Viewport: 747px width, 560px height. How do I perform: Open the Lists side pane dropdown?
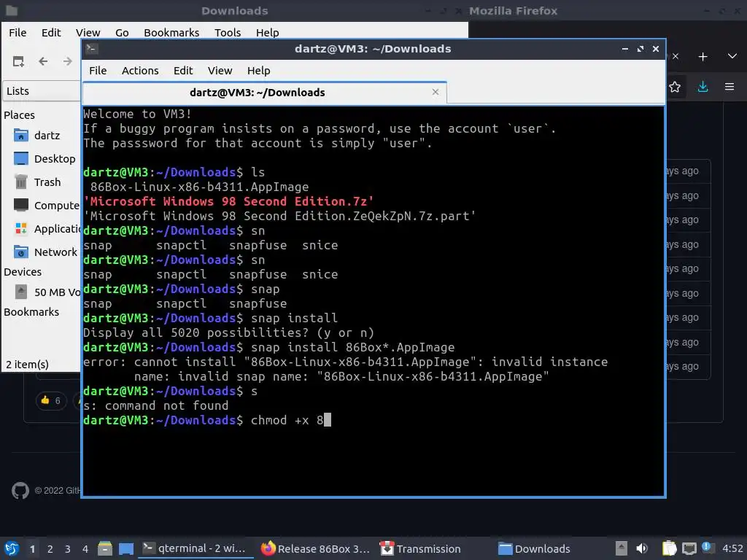coord(42,91)
